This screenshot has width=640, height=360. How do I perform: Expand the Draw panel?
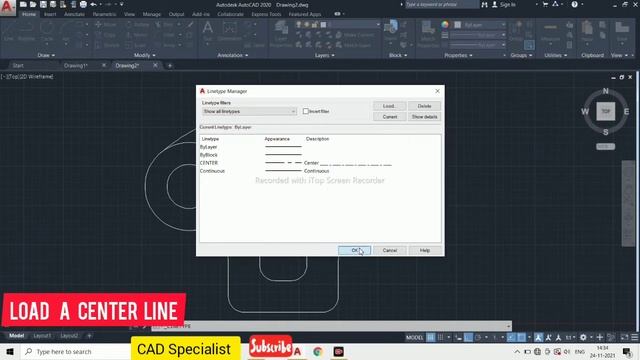tap(46, 55)
